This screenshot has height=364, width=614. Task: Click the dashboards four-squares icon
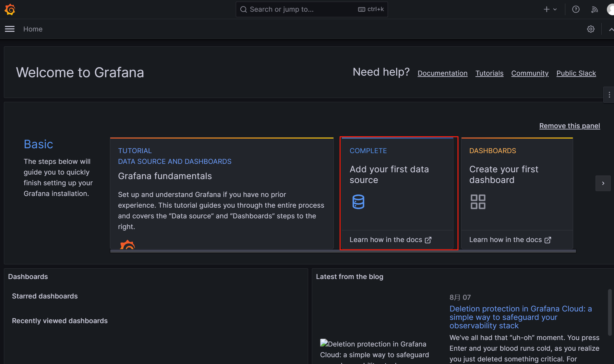pos(478,202)
